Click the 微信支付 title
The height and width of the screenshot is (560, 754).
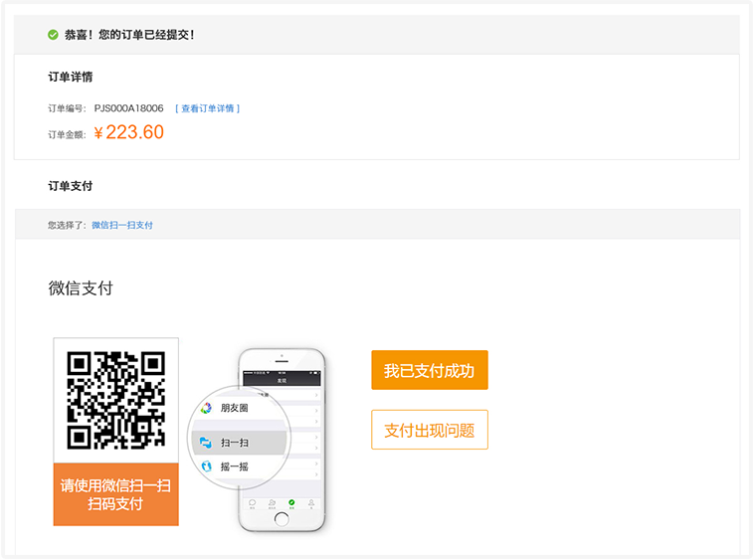[x=81, y=288]
